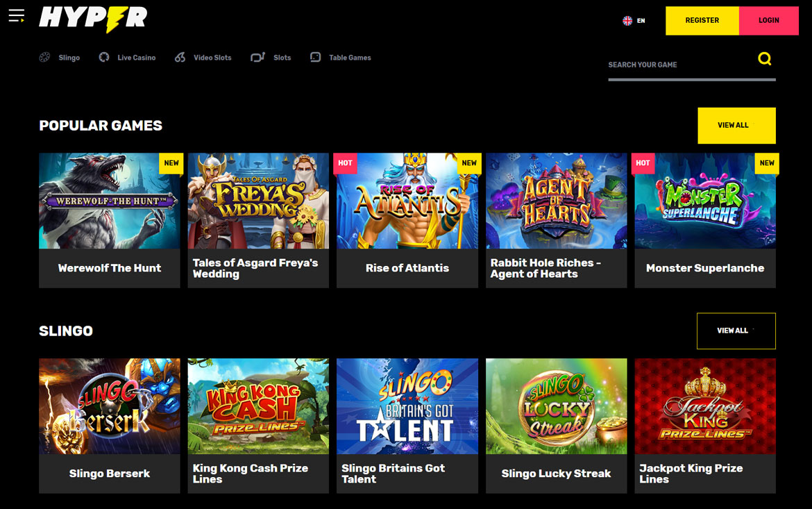This screenshot has height=509, width=812.
Task: Open King Kong Cash game thumbnail
Action: pyautogui.click(x=258, y=406)
